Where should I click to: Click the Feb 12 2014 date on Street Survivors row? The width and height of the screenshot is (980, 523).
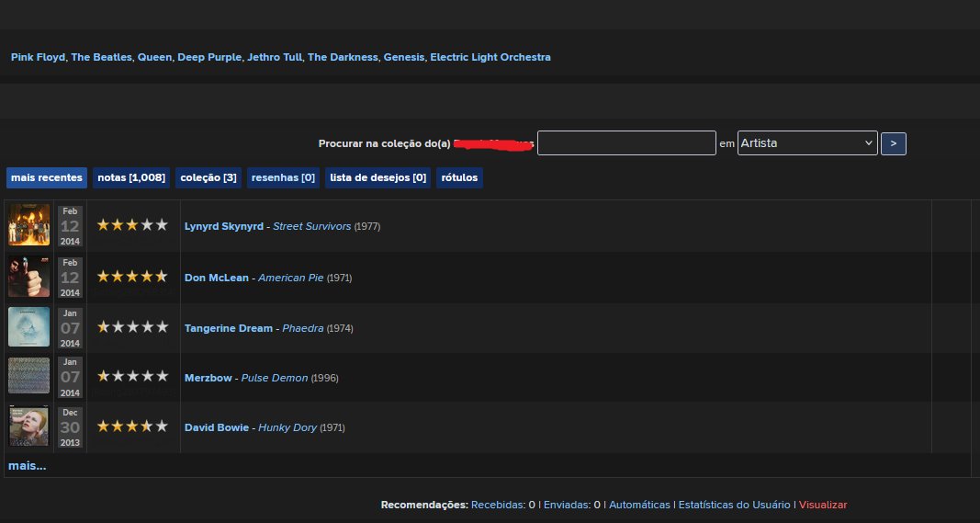tap(70, 226)
